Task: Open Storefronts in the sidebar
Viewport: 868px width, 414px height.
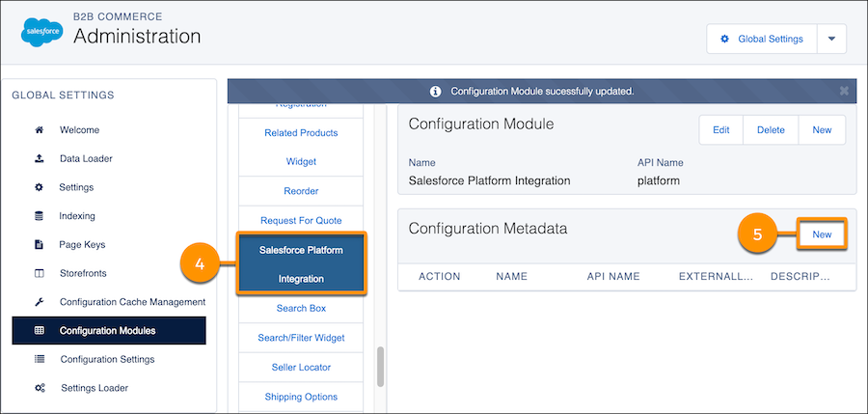Action: (83, 273)
